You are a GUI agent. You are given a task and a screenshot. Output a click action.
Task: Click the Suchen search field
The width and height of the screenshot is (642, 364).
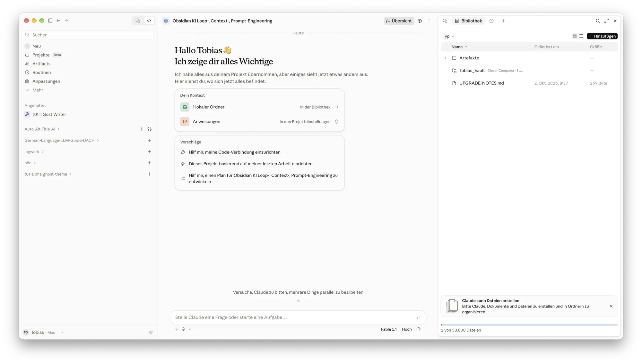click(x=88, y=35)
